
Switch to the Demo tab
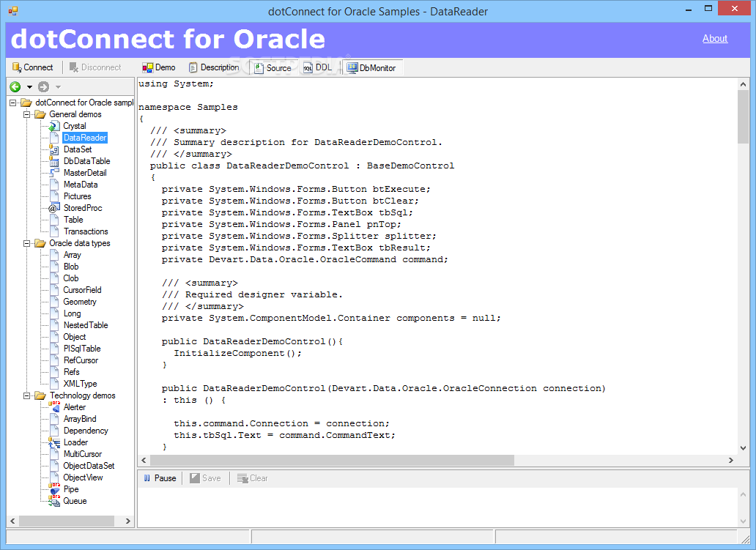(159, 67)
